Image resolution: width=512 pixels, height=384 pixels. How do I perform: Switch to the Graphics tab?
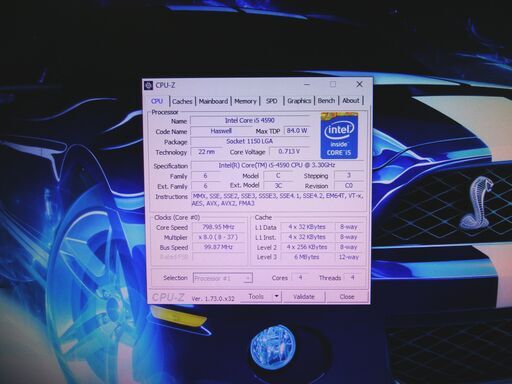pyautogui.click(x=299, y=101)
